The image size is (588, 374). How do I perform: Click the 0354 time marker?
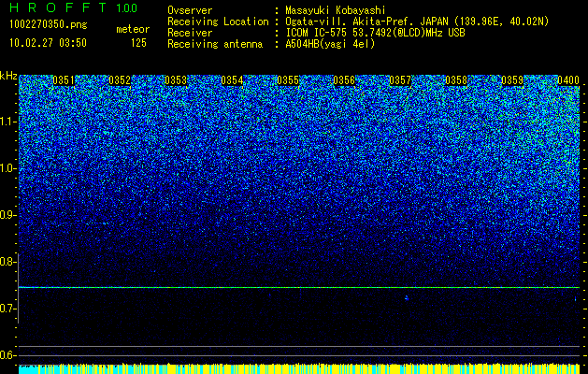coord(232,80)
